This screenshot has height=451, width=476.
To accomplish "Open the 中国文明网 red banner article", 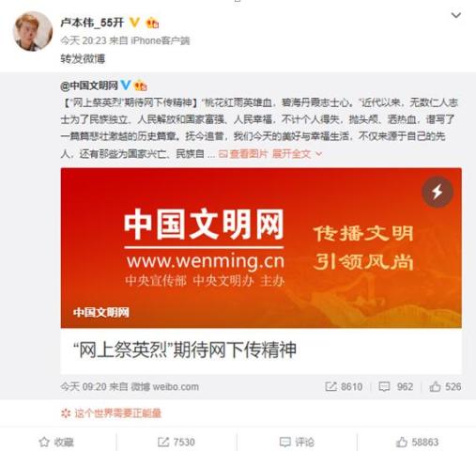I will tap(261, 248).
